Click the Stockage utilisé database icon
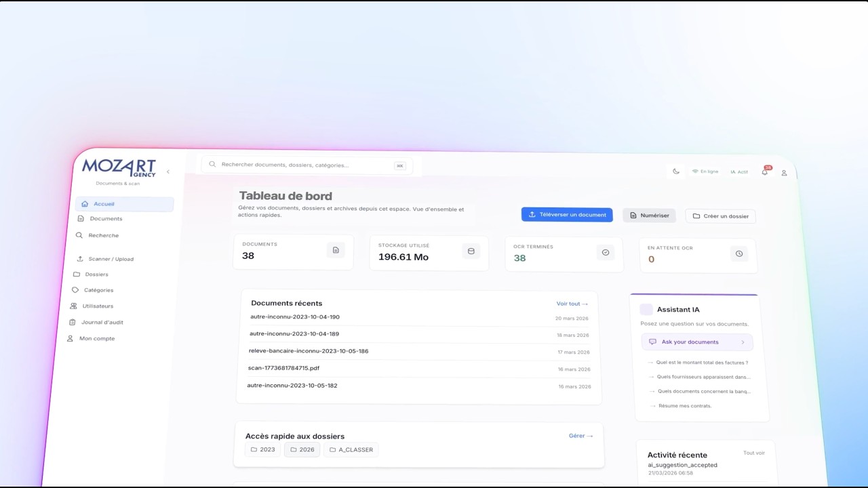Screen dimensions: 868x488 [x=471, y=251]
